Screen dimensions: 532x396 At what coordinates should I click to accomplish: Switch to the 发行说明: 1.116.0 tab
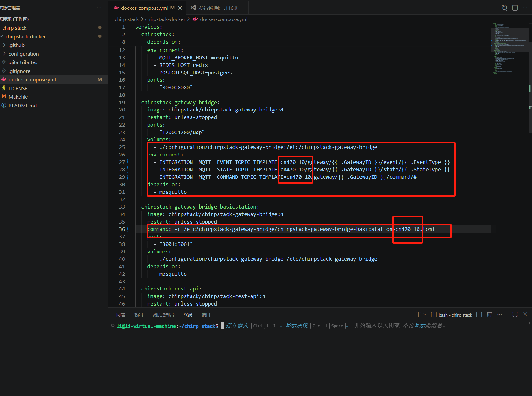pos(218,8)
